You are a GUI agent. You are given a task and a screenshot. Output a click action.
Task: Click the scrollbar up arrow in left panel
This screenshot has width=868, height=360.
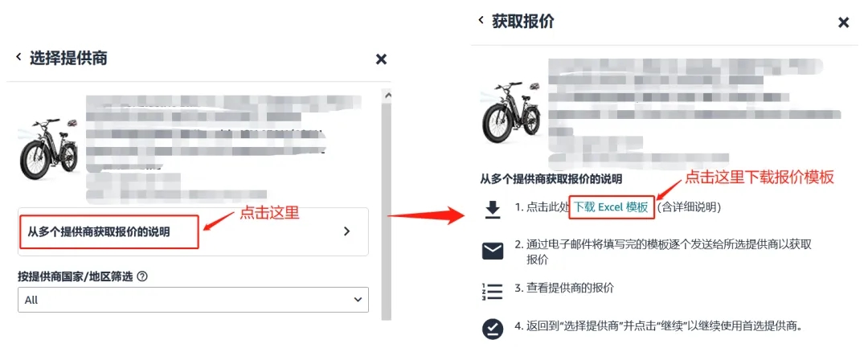tap(387, 96)
